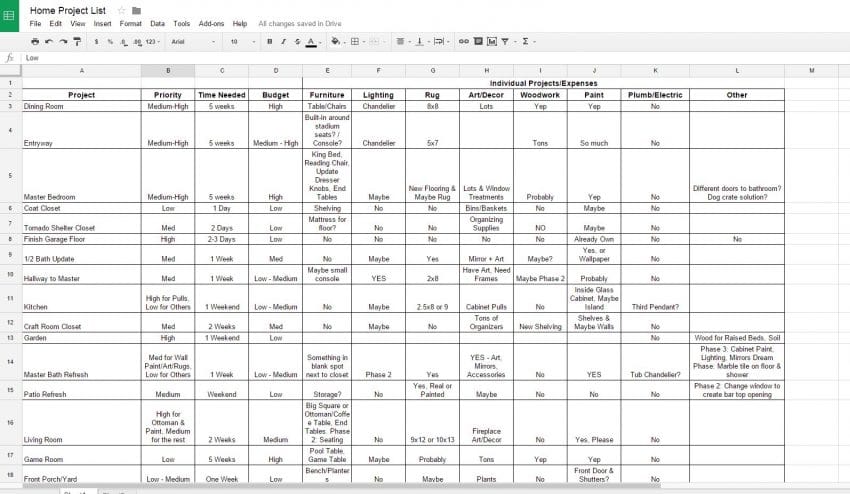850x494 pixels.
Task: Open the font size 10 dropdown
Action: [242, 41]
